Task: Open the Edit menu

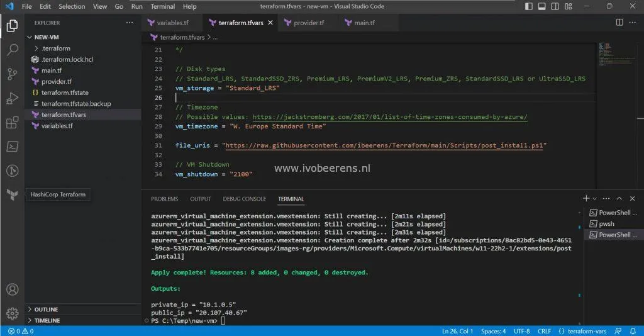Action: [45, 6]
